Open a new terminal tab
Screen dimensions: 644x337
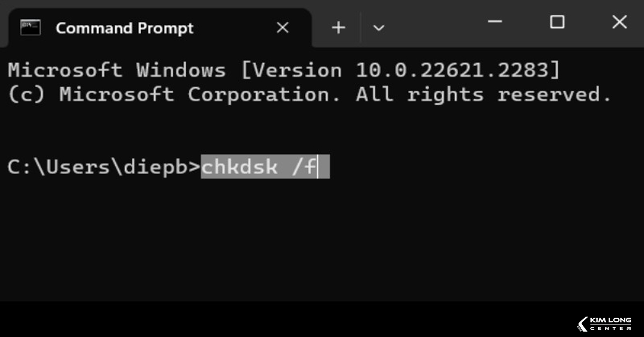(x=338, y=28)
